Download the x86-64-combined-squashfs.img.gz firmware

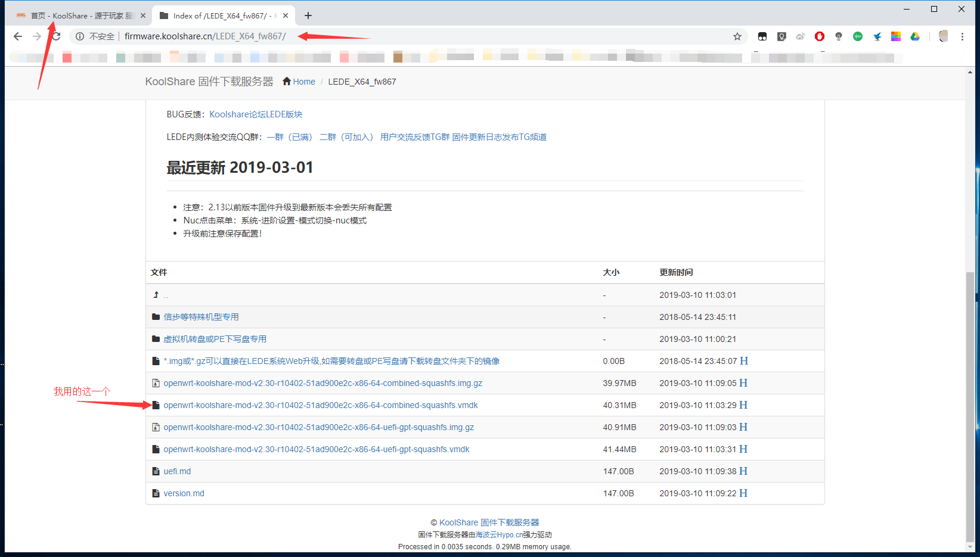pos(323,383)
